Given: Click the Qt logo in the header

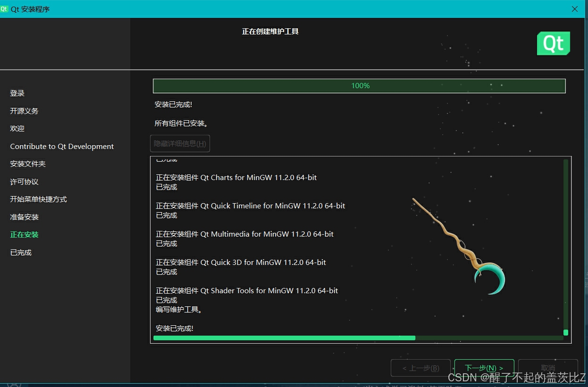Looking at the screenshot, I should (554, 43).
